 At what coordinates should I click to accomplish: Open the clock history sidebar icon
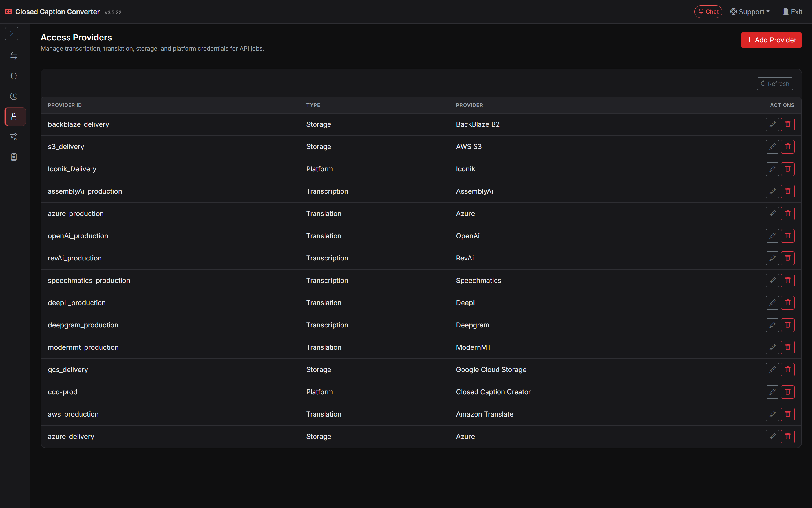pyautogui.click(x=14, y=97)
